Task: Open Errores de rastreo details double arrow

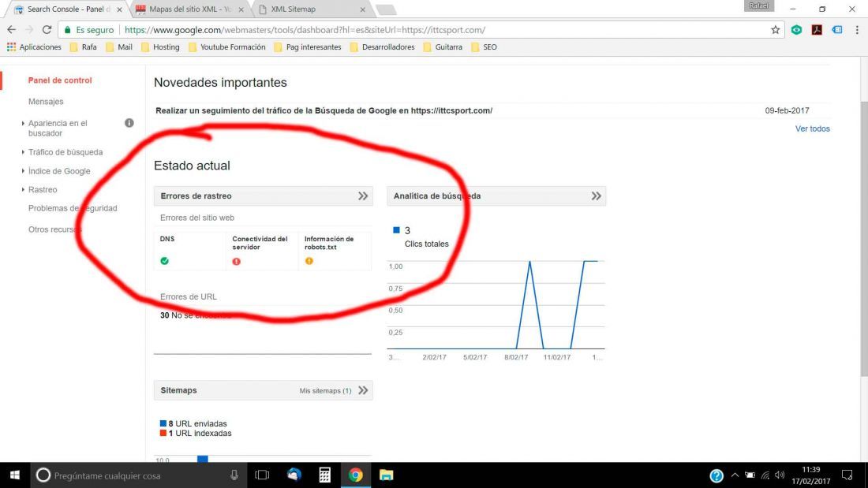Action: pyautogui.click(x=363, y=196)
